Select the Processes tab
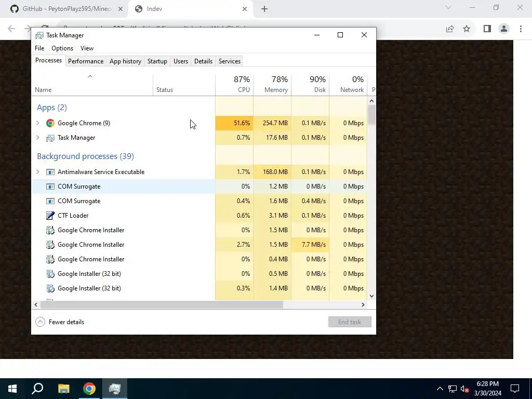The height and width of the screenshot is (399, 532). tap(48, 60)
